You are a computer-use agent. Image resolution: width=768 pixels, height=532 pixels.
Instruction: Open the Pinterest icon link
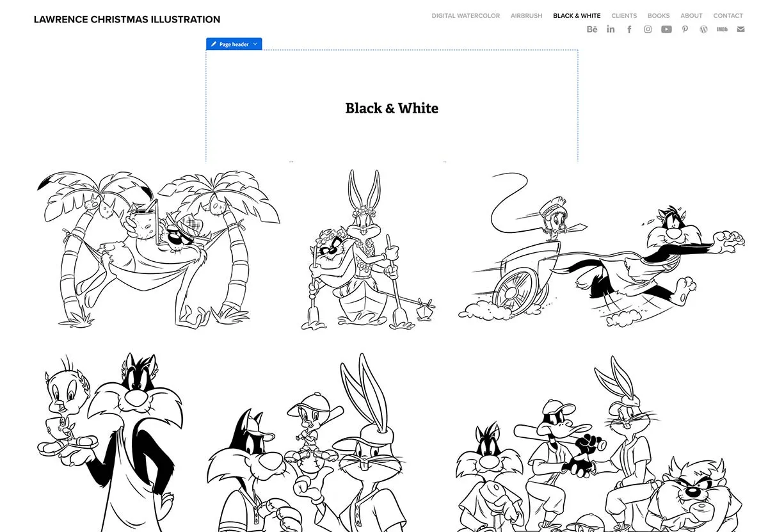[x=685, y=29]
